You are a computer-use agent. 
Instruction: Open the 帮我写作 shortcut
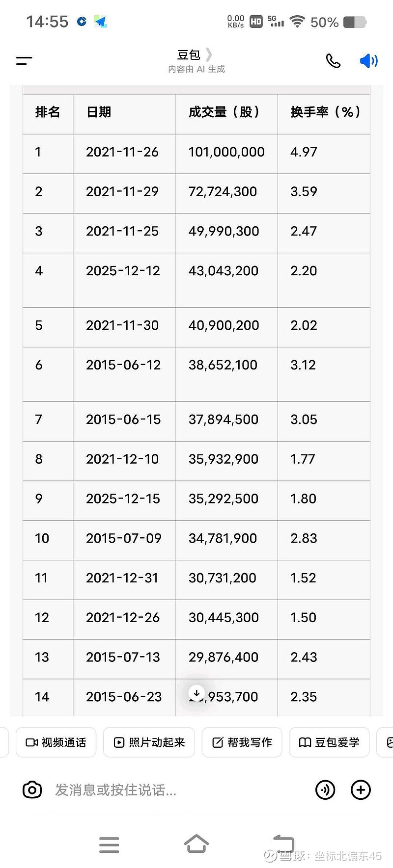242,742
